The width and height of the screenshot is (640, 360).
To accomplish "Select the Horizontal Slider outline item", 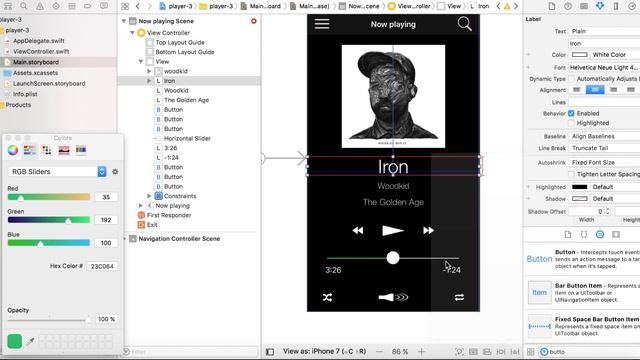I will (x=187, y=138).
